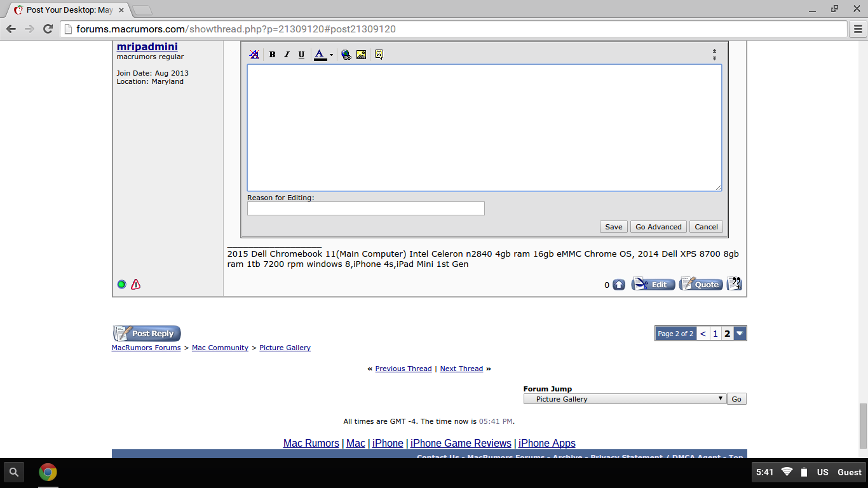Click the Chrome icon in the shelf
The height and width of the screenshot is (488, 868).
point(48,472)
